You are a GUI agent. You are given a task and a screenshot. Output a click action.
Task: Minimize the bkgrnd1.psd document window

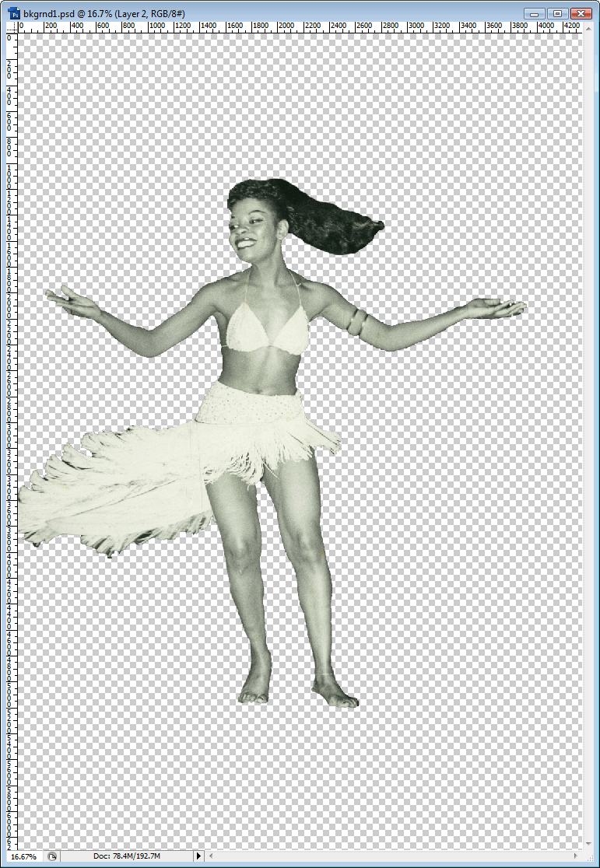click(x=535, y=13)
